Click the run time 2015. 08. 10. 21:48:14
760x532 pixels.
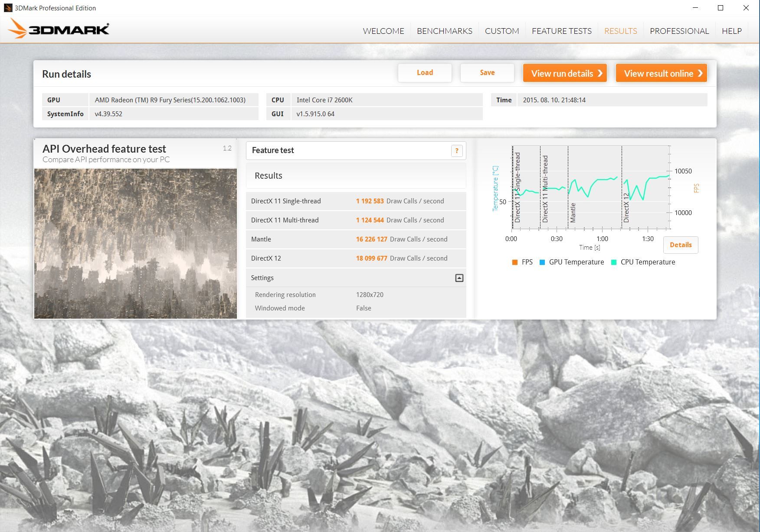(554, 100)
